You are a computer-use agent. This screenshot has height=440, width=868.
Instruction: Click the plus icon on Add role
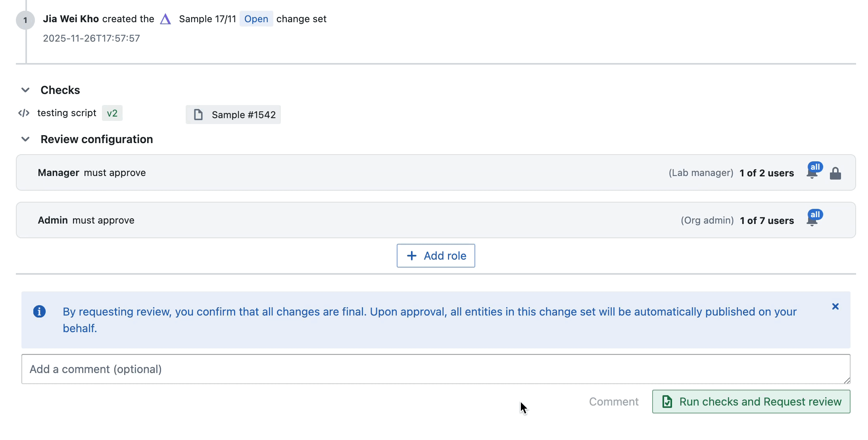point(411,256)
